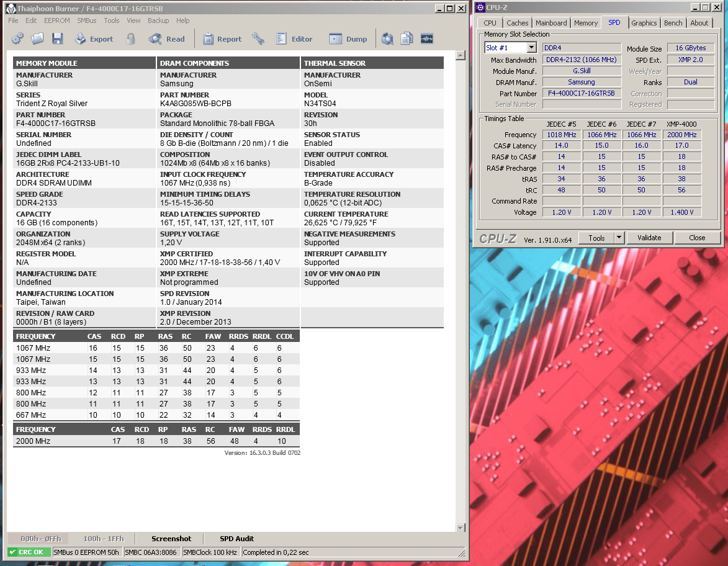Open the Graphics tab in CPU-Z
The height and width of the screenshot is (566, 728).
click(x=644, y=23)
